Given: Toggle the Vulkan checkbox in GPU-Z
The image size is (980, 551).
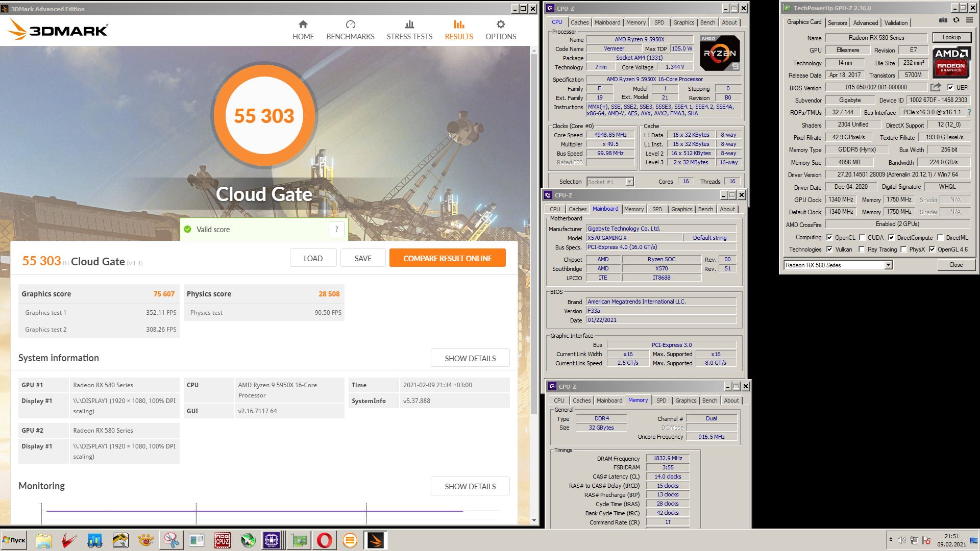Looking at the screenshot, I should pos(829,249).
